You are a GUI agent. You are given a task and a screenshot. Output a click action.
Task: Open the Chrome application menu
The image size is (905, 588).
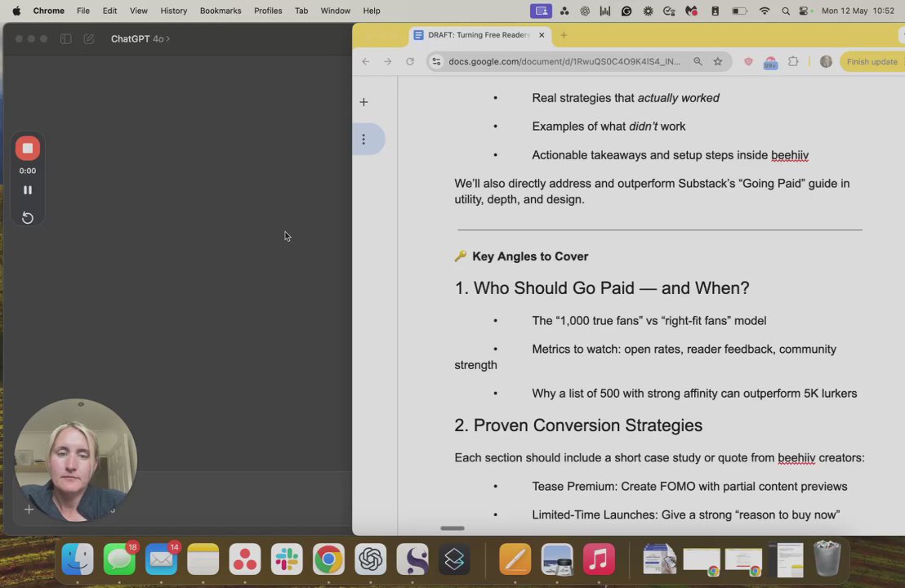click(48, 11)
